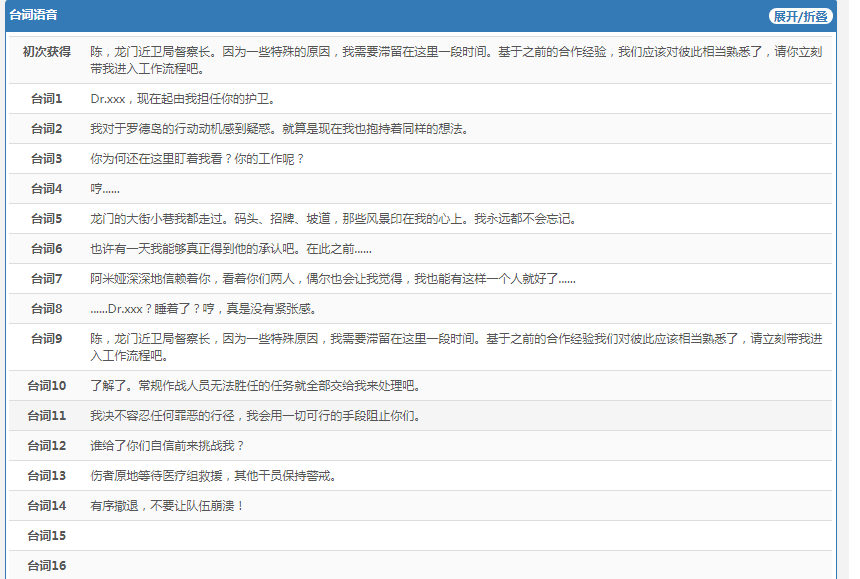This screenshot has height=579, width=860.
Task: Select the 台词13 row label
Action: (46, 476)
